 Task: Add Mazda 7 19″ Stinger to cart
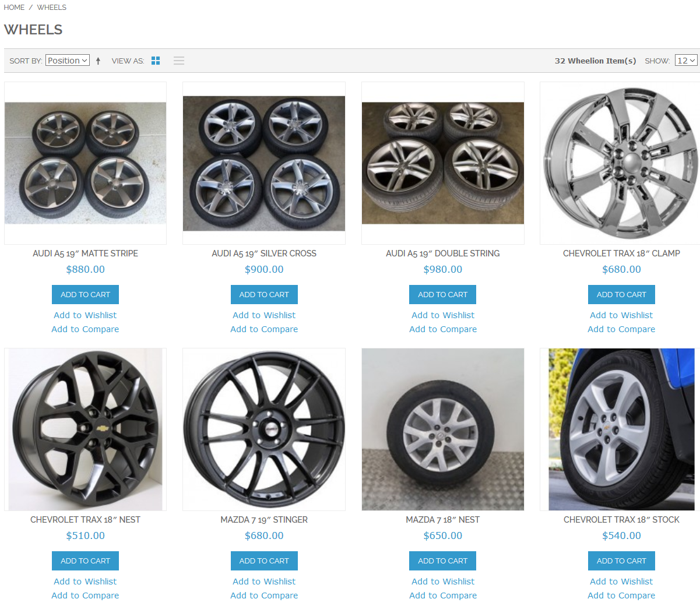click(x=264, y=561)
